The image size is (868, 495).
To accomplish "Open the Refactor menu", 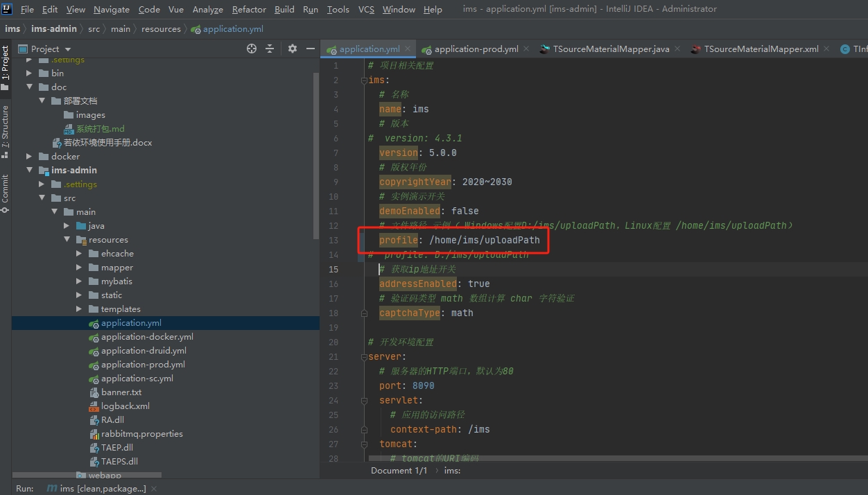I will [x=249, y=9].
